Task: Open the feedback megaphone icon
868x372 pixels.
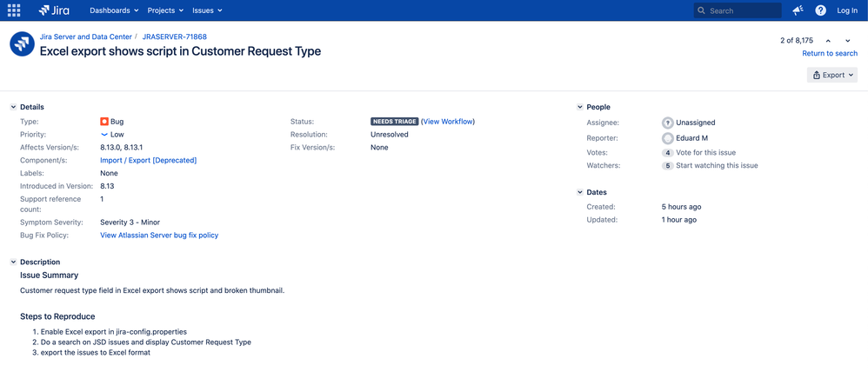Action: click(798, 10)
